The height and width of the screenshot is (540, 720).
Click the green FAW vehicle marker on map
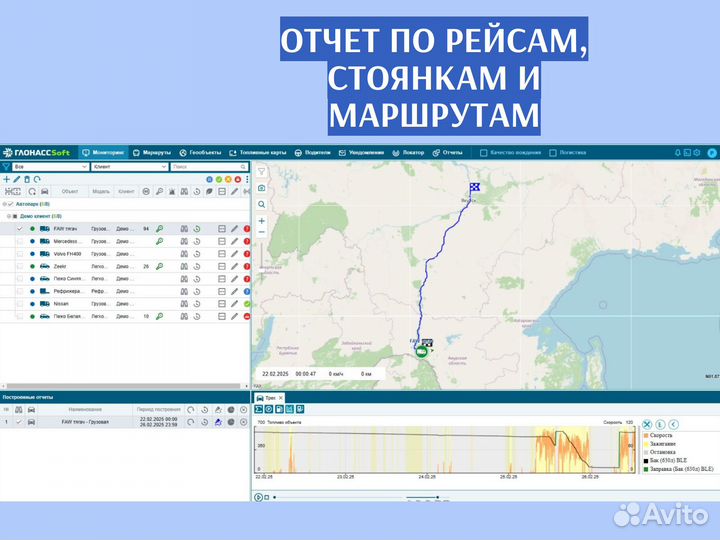click(421, 352)
